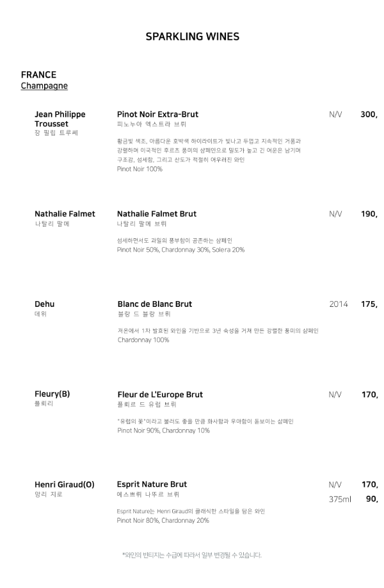Click the Jean Philippe Trousset producer name
The width and height of the screenshot is (384, 588).
(x=60, y=118)
